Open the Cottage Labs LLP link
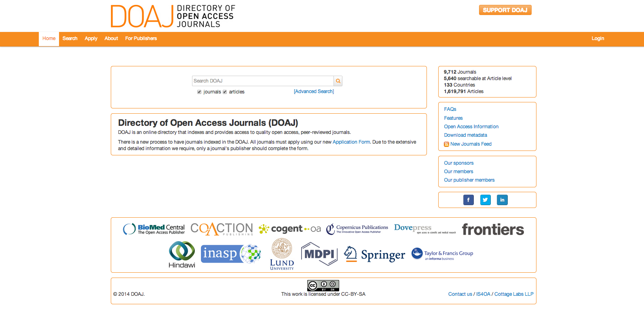Image resolution: width=644 pixels, height=333 pixels. [x=514, y=294]
